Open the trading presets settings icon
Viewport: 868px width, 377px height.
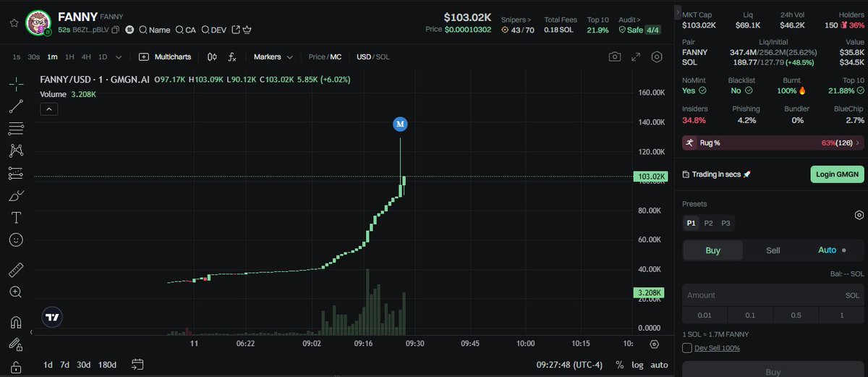point(859,215)
